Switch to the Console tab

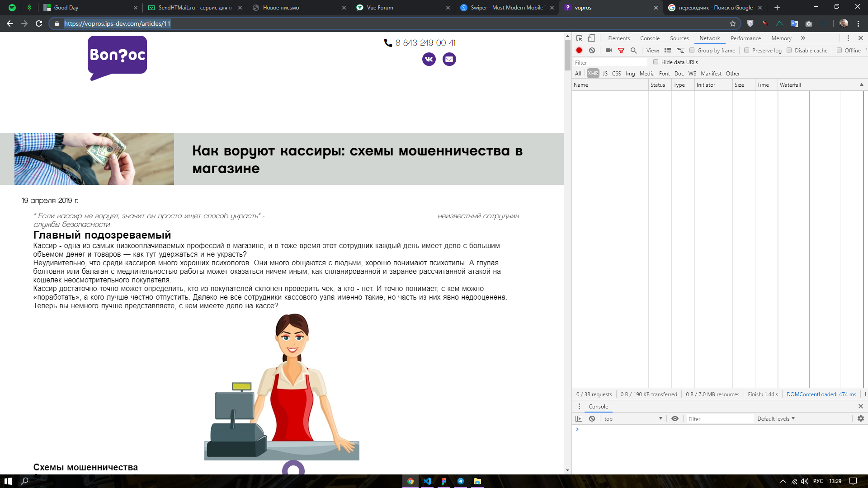click(x=650, y=38)
